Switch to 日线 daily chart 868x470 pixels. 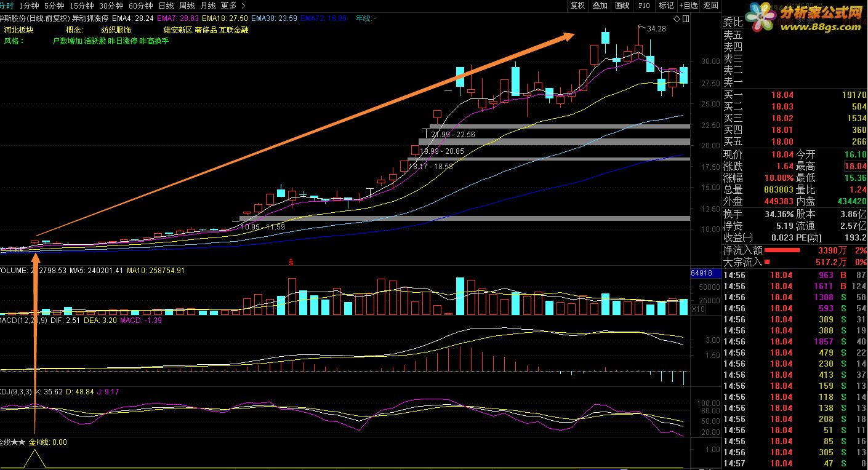[x=166, y=6]
